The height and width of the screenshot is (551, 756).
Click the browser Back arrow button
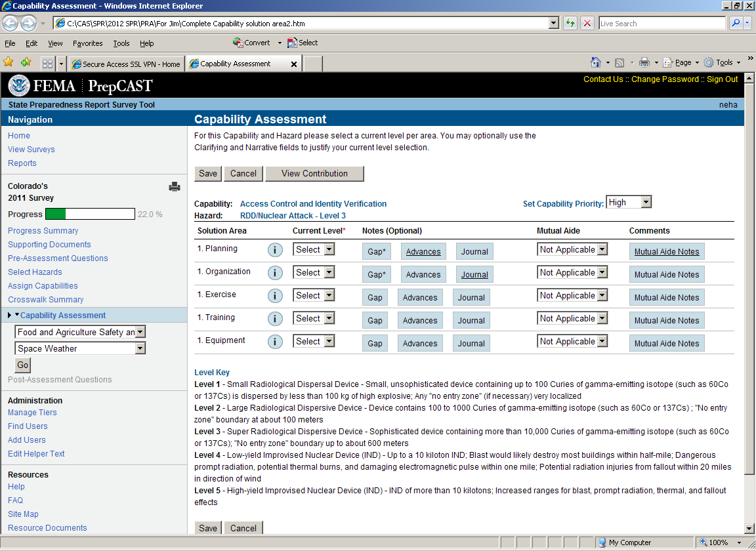point(10,23)
